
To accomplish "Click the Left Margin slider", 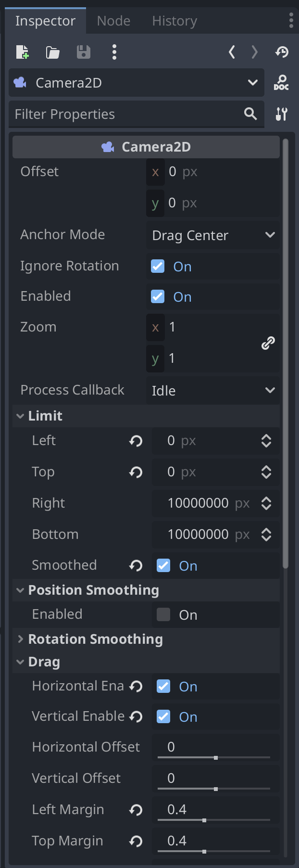I will pyautogui.click(x=214, y=820).
